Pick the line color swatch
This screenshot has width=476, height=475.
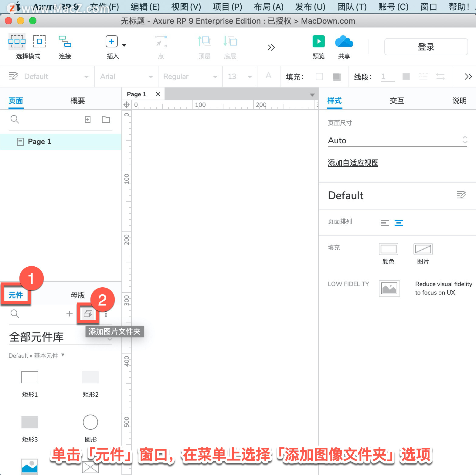coord(406,77)
